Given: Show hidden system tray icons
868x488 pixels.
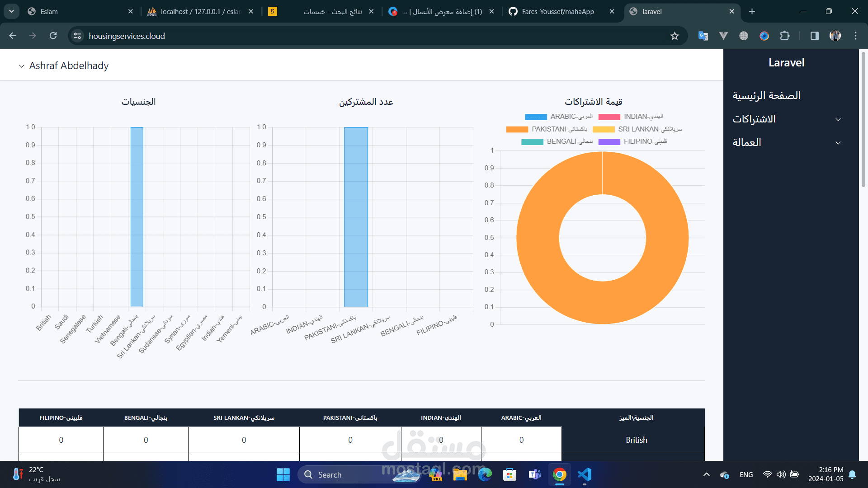Looking at the screenshot, I should 707,474.
